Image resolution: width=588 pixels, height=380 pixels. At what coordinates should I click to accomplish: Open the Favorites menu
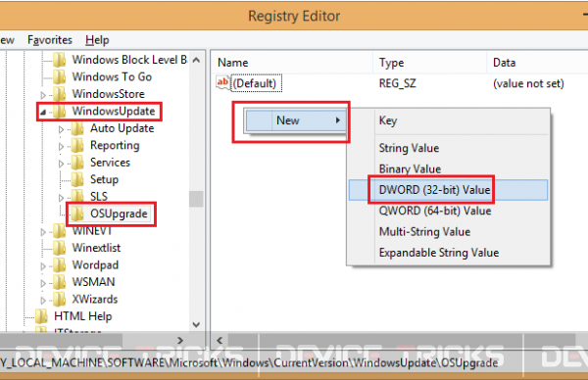[x=50, y=40]
